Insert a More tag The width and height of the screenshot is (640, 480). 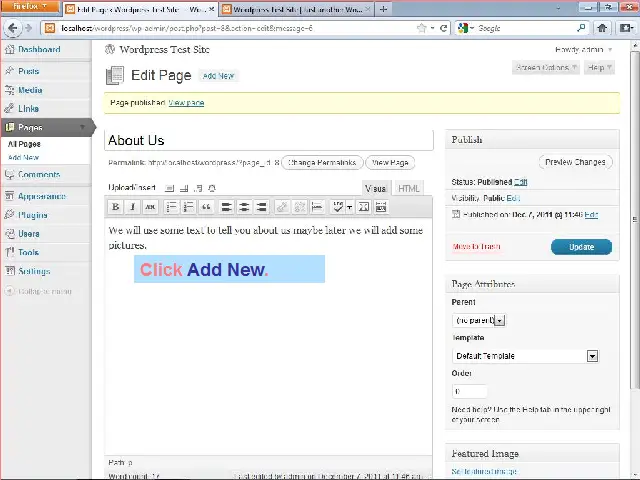[317, 207]
